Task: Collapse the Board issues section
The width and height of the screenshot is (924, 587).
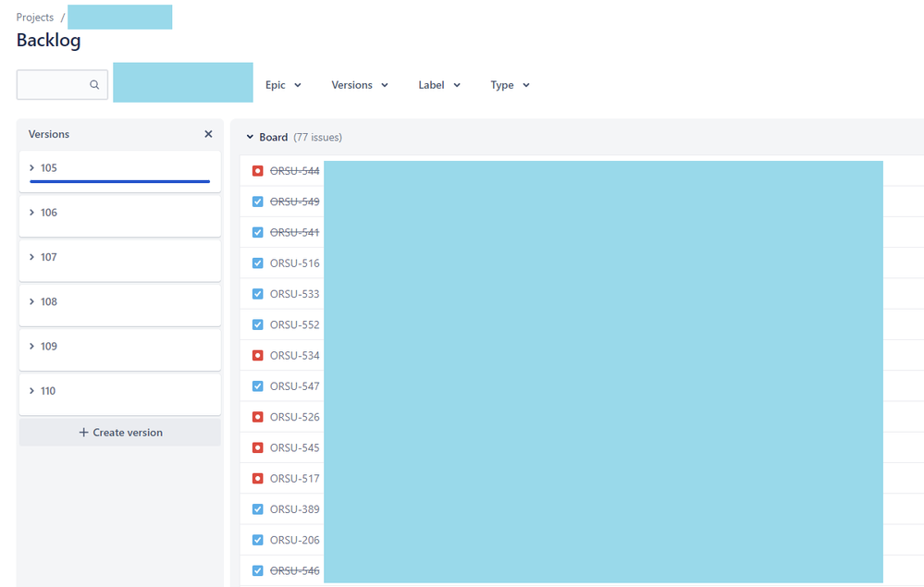Action: [250, 137]
